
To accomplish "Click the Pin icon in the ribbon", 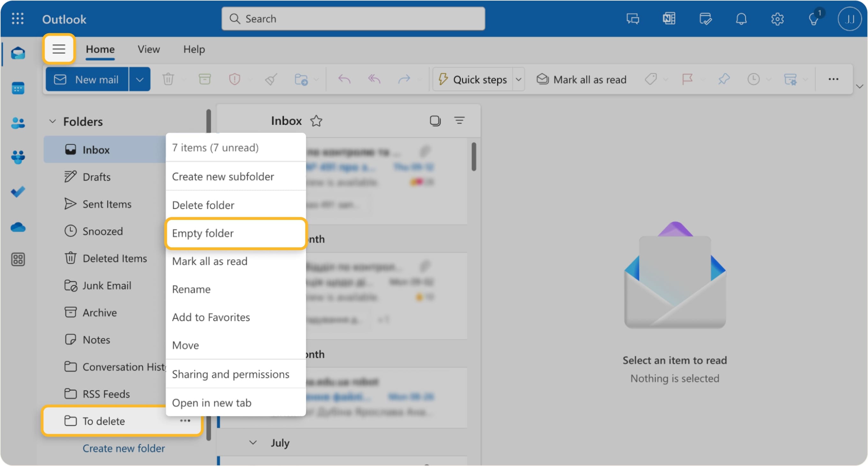I will [724, 79].
